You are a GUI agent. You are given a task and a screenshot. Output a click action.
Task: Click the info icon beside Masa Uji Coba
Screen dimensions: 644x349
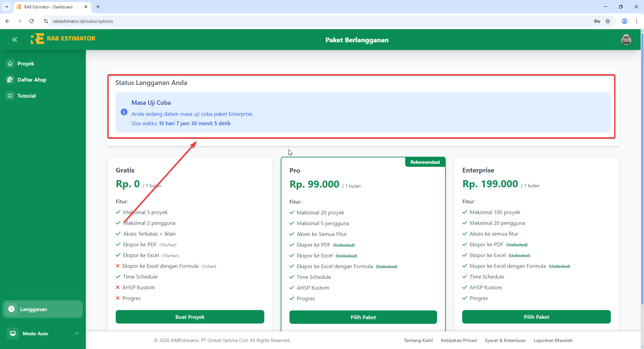(124, 112)
